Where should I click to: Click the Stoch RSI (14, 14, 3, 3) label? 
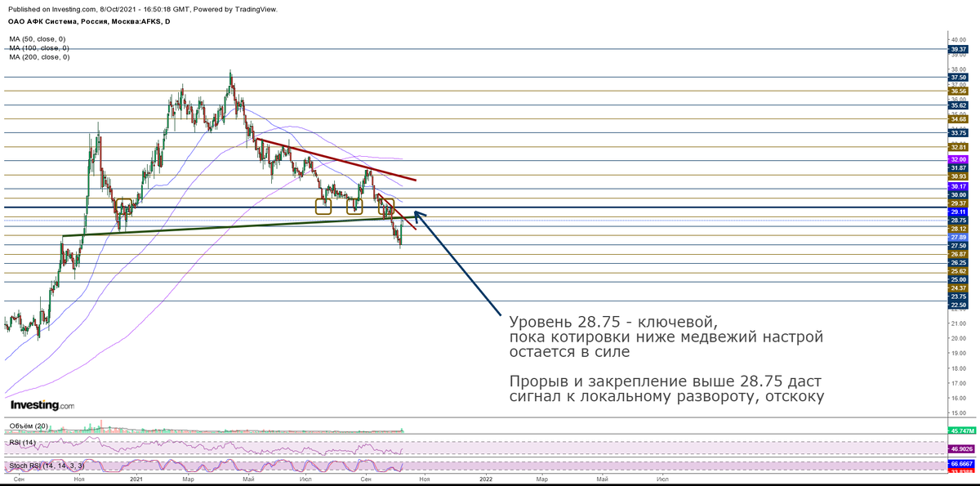point(46,466)
